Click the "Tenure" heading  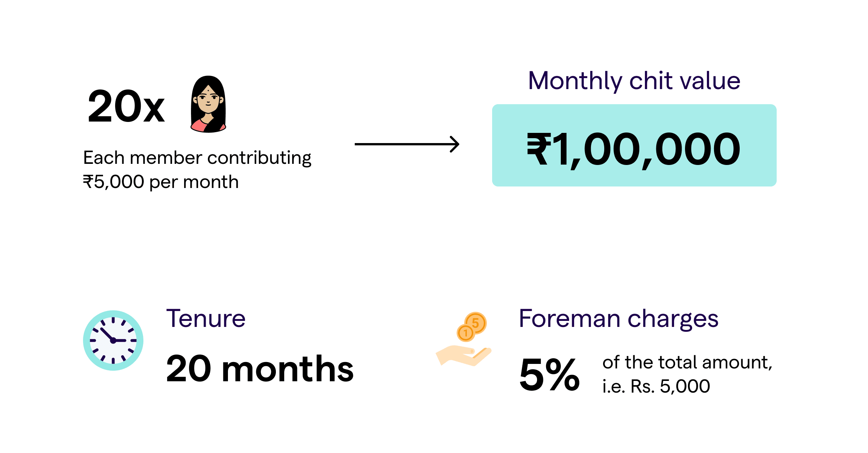coord(206,319)
